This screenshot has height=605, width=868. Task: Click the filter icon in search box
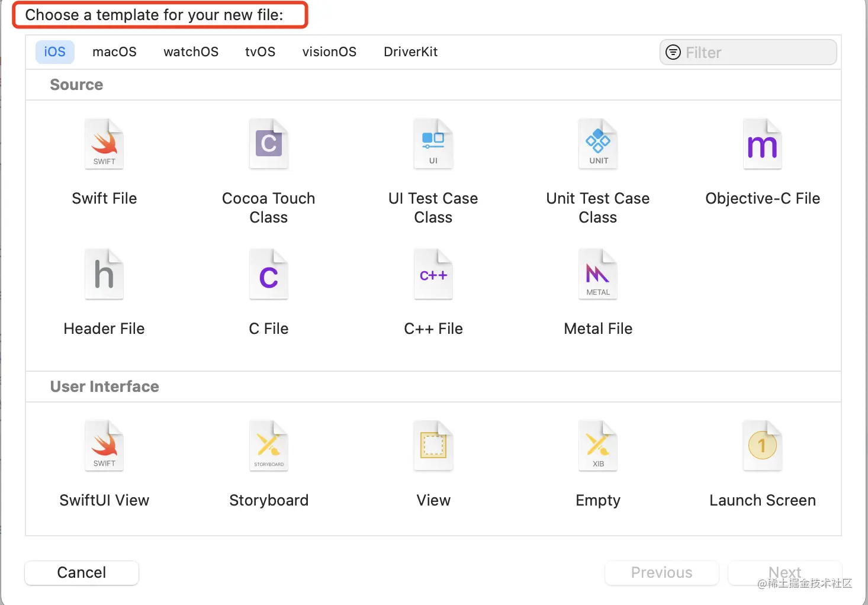click(x=673, y=52)
